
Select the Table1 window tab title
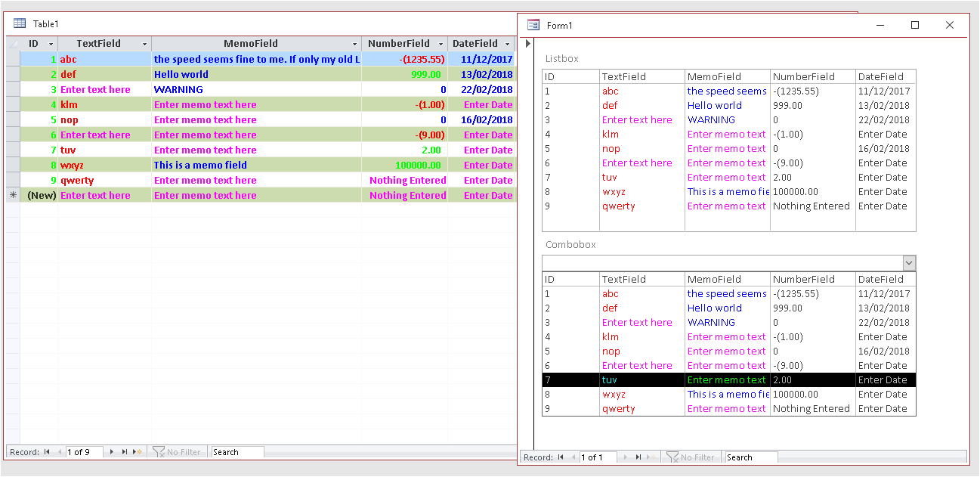click(x=45, y=24)
